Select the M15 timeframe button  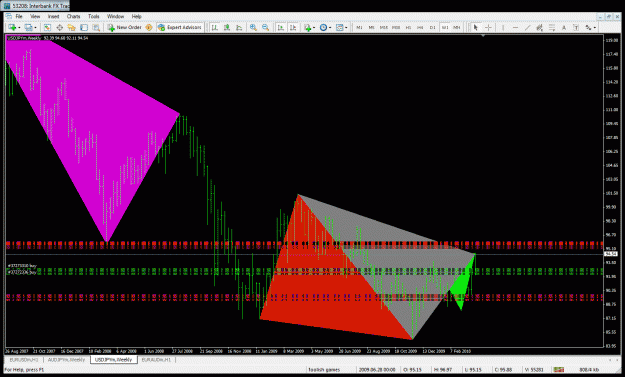pyautogui.click(x=383, y=27)
